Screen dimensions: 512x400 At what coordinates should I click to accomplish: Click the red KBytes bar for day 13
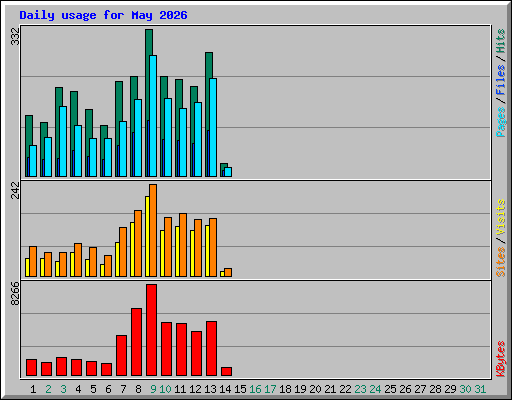click(211, 349)
